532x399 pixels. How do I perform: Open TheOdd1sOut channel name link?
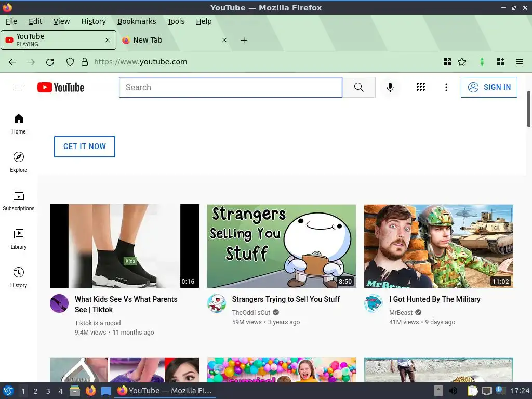click(x=251, y=312)
